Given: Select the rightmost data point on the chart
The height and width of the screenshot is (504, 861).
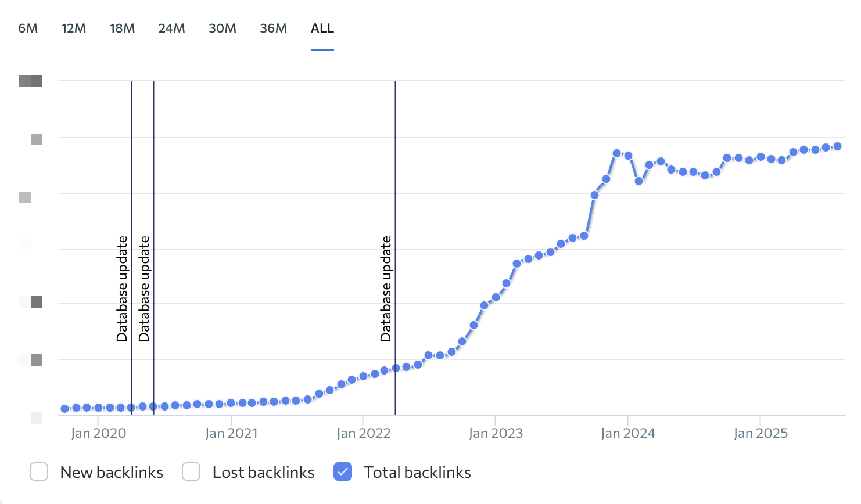Looking at the screenshot, I should point(837,146).
